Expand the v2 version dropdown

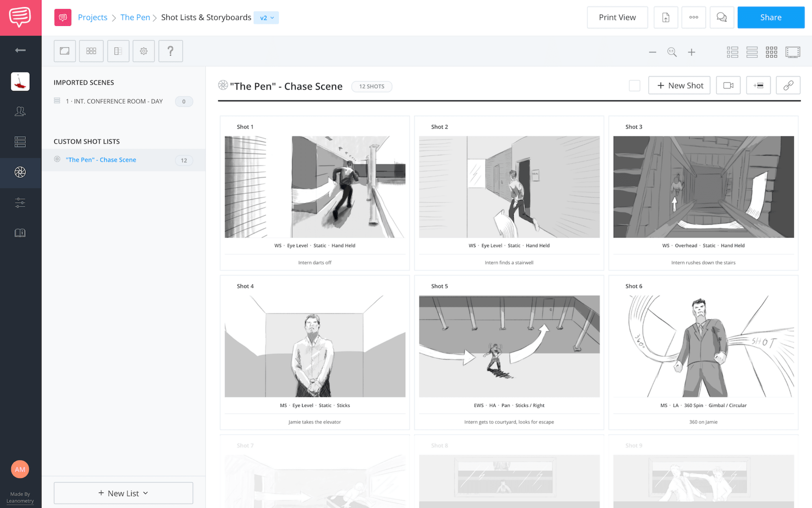coord(267,17)
